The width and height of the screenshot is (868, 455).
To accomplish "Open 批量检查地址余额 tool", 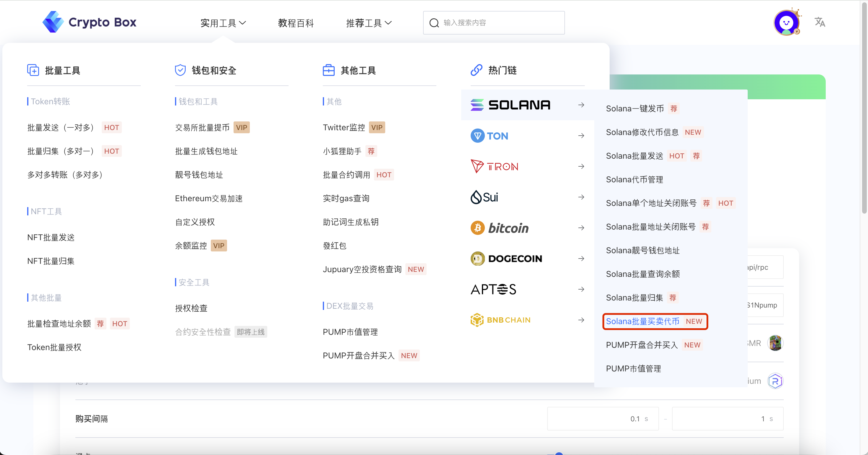I will (x=59, y=324).
